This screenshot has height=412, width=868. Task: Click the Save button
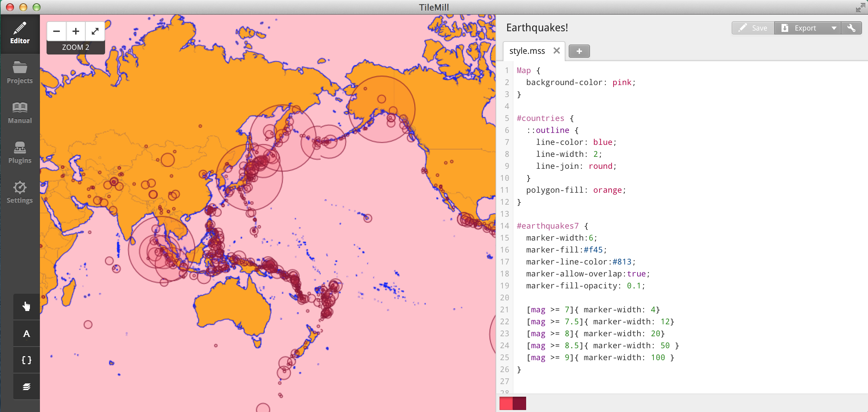(x=753, y=28)
